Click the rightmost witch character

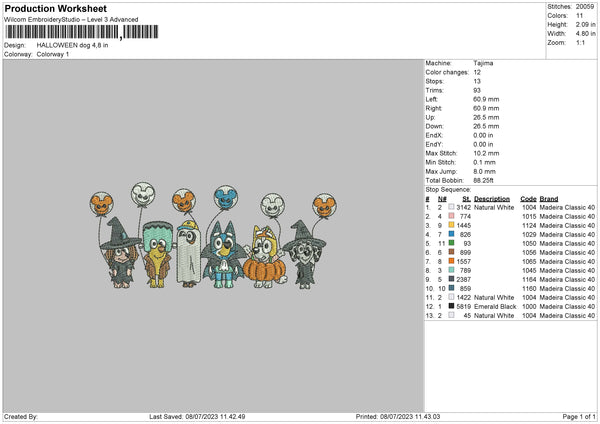tap(305, 255)
